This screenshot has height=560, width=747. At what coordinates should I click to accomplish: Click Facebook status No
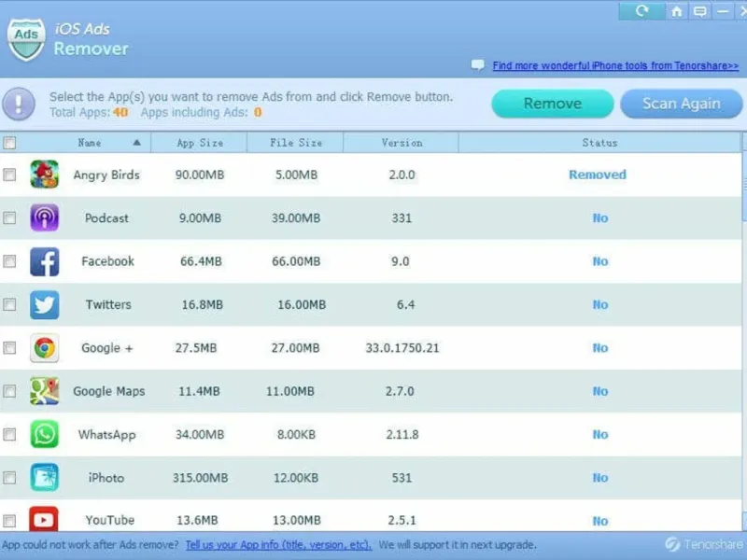pyautogui.click(x=600, y=261)
